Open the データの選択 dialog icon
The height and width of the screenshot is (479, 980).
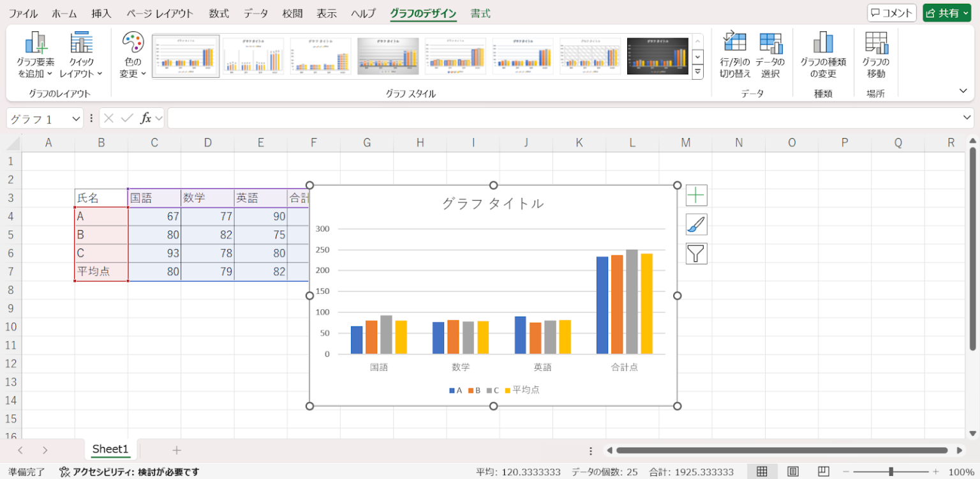point(771,55)
